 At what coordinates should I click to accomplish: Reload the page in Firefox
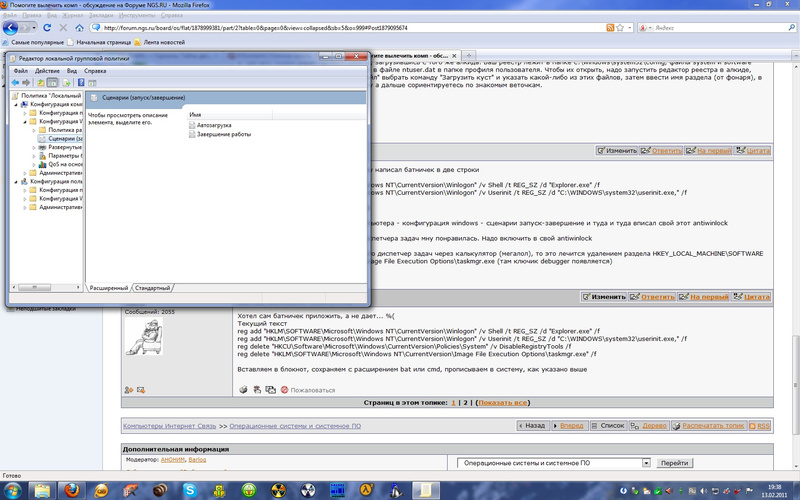tap(47, 28)
